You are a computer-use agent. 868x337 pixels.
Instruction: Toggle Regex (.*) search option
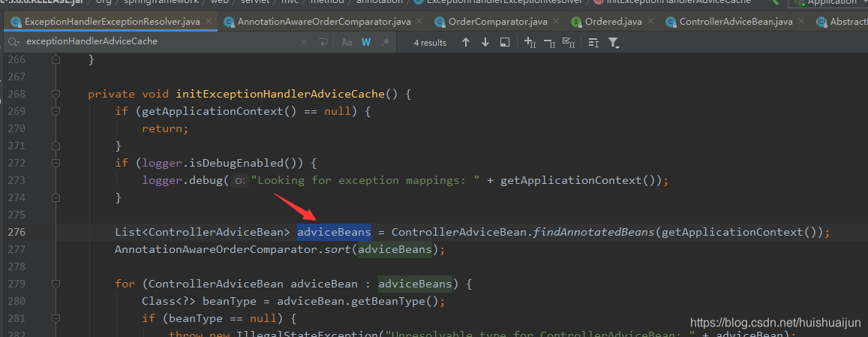(386, 42)
